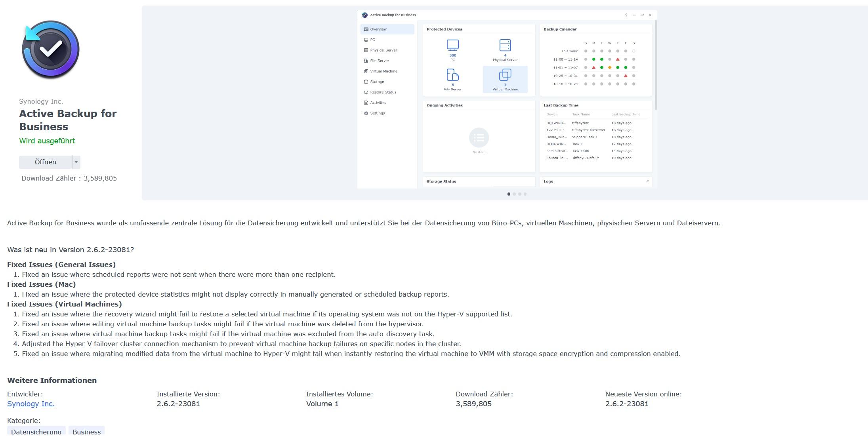Jump to the fourth carousel dot
Viewport: 868px width, 436px height.
[525, 194]
